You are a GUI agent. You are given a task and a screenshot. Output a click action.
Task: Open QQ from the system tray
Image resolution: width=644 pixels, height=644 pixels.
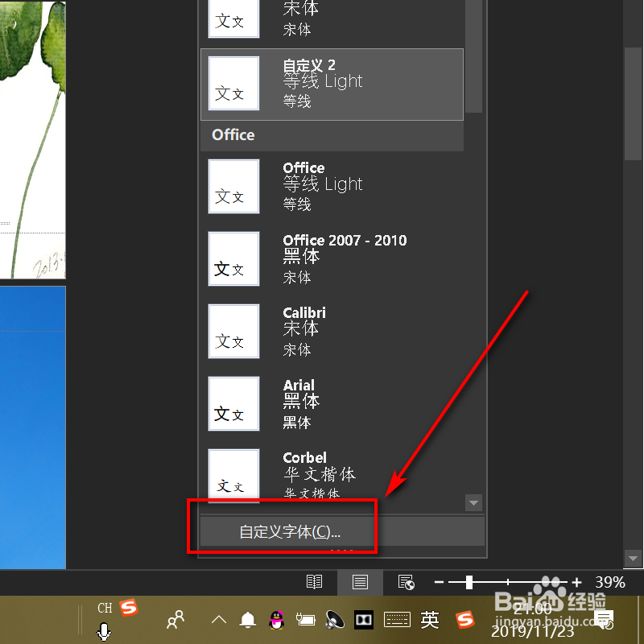click(276, 620)
